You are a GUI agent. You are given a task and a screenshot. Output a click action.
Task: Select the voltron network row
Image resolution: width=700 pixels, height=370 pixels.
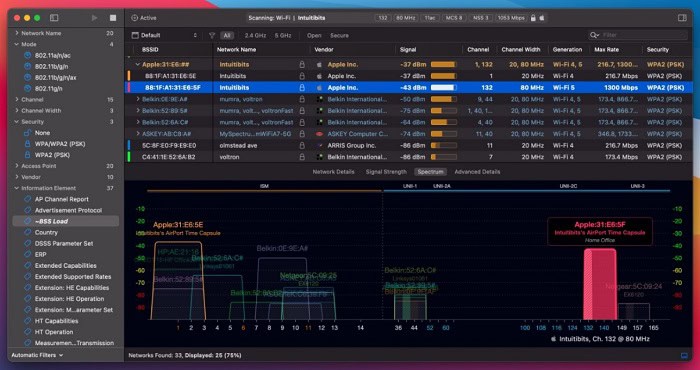pos(408,157)
